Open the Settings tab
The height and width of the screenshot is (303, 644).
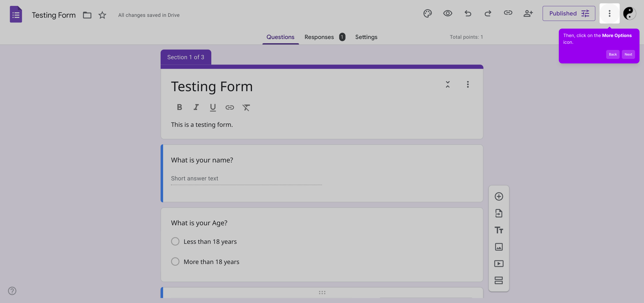tap(366, 37)
